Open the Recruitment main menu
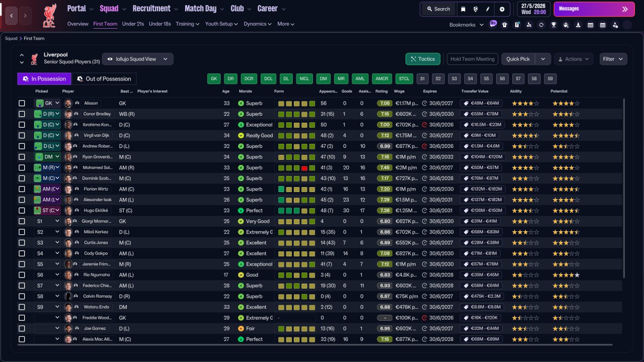Screen dimensions: 644x362 click(x=155, y=9)
